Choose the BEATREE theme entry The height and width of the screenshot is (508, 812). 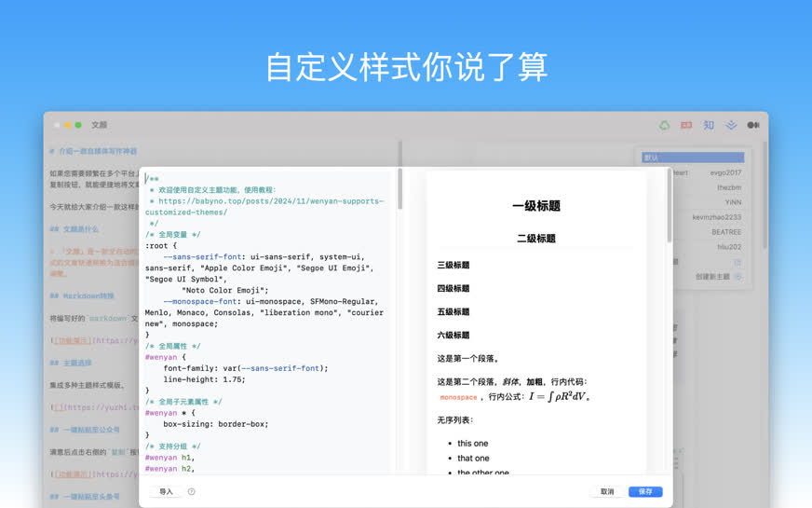click(726, 232)
